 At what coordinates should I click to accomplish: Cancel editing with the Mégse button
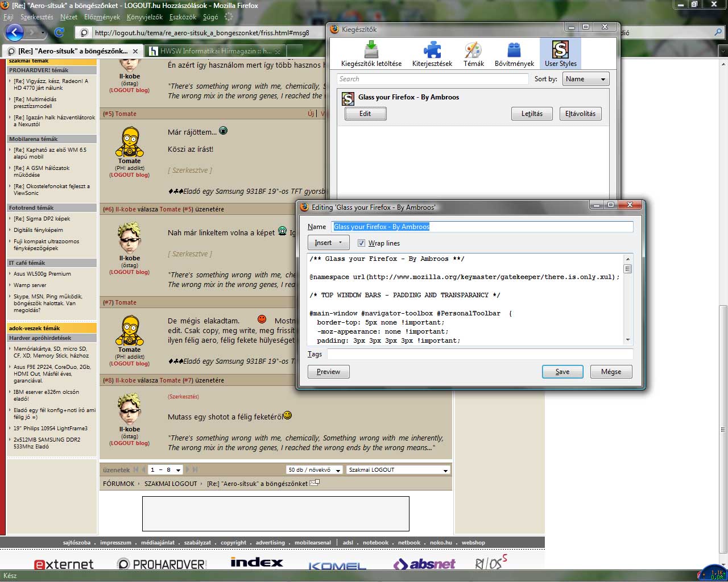pos(611,372)
